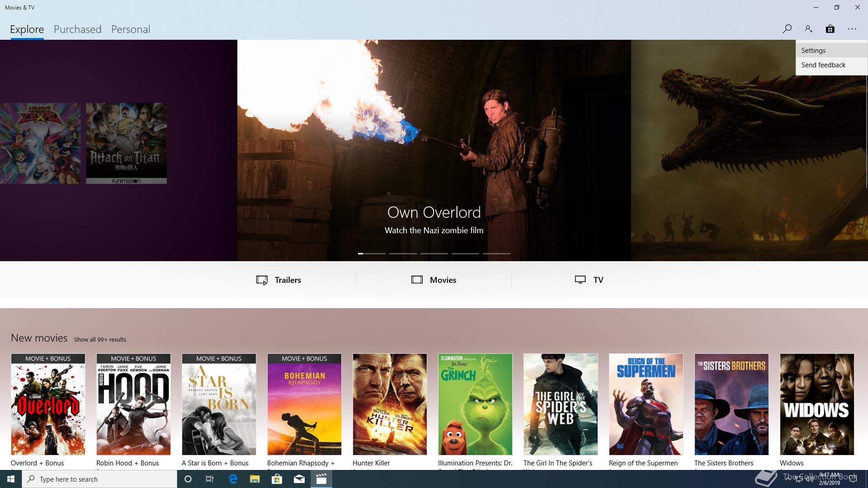Open The Sisters Brothers poster
This screenshot has height=488, width=868.
[x=731, y=404]
